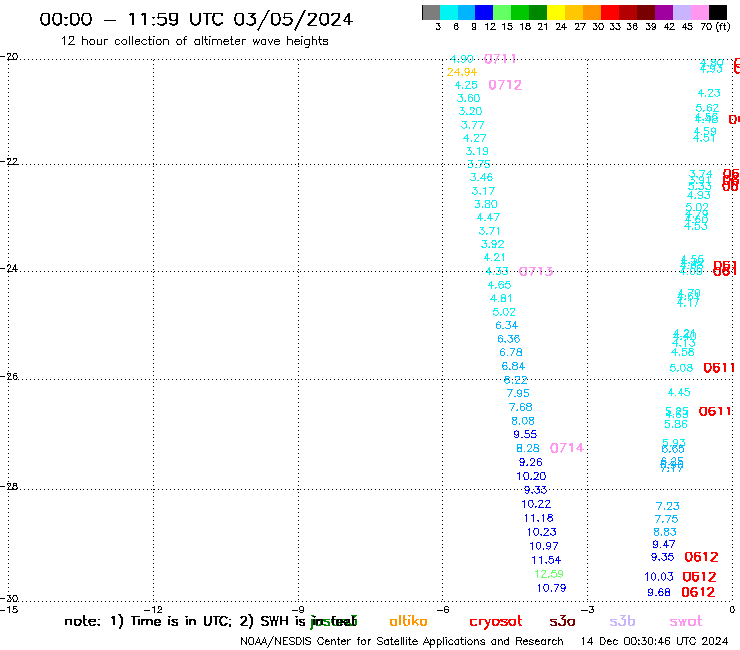Click the 10.79 wave height value
This screenshot has height=650, width=740.
point(552,588)
